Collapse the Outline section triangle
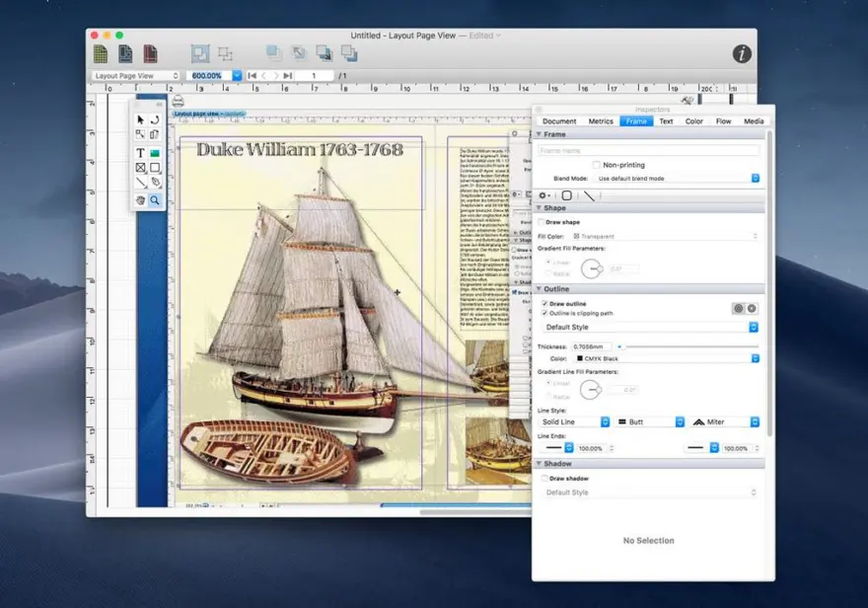 coord(539,288)
